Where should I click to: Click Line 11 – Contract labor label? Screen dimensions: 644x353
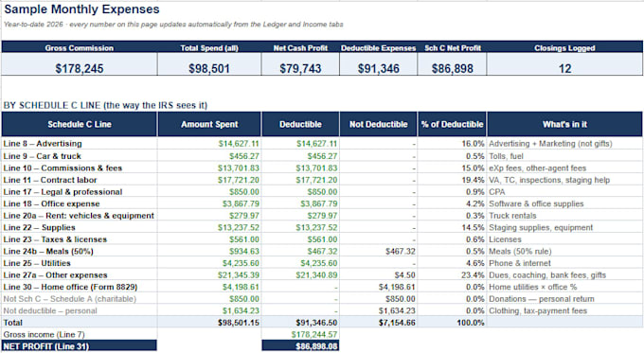click(x=50, y=180)
